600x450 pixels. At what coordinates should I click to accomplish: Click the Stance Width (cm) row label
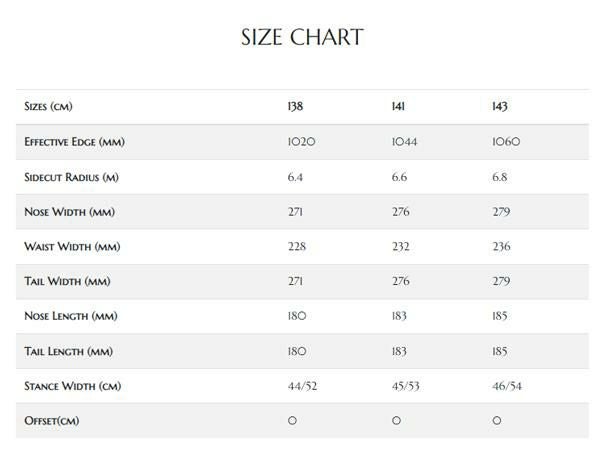pos(71,386)
